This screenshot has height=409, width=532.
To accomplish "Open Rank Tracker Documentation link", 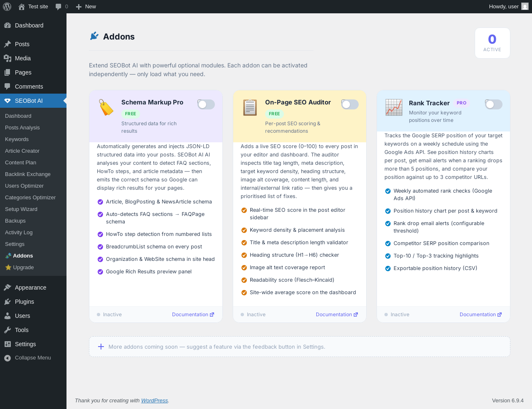I will click(x=480, y=315).
